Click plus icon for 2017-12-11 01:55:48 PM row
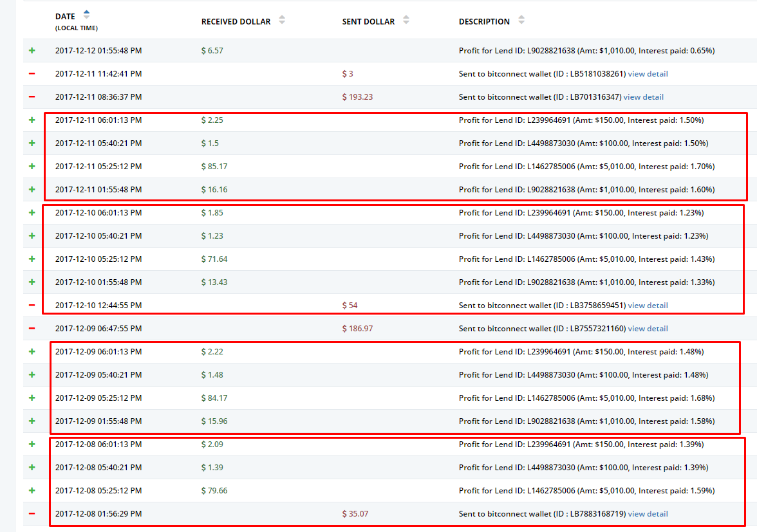757x532 pixels. click(x=32, y=190)
